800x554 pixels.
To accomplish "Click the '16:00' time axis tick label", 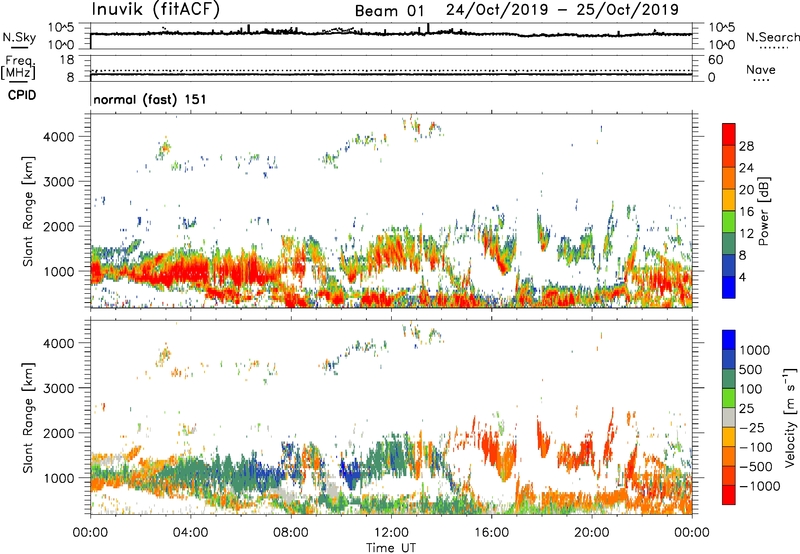I will (491, 533).
